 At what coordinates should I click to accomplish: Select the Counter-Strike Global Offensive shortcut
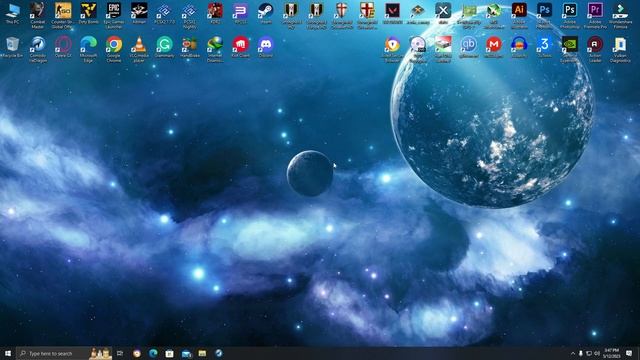pos(63,16)
